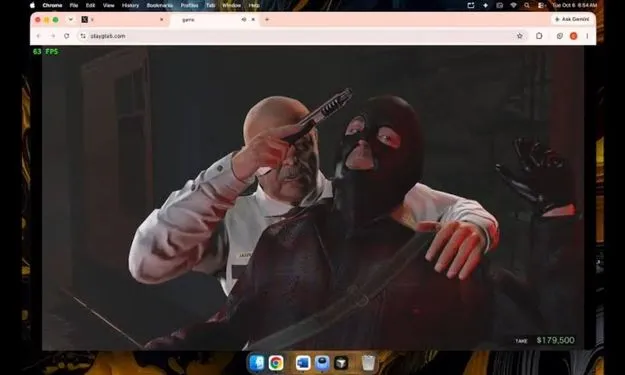Go forward with the forward arrow
This screenshot has height=375, width=625.
[x=53, y=36]
